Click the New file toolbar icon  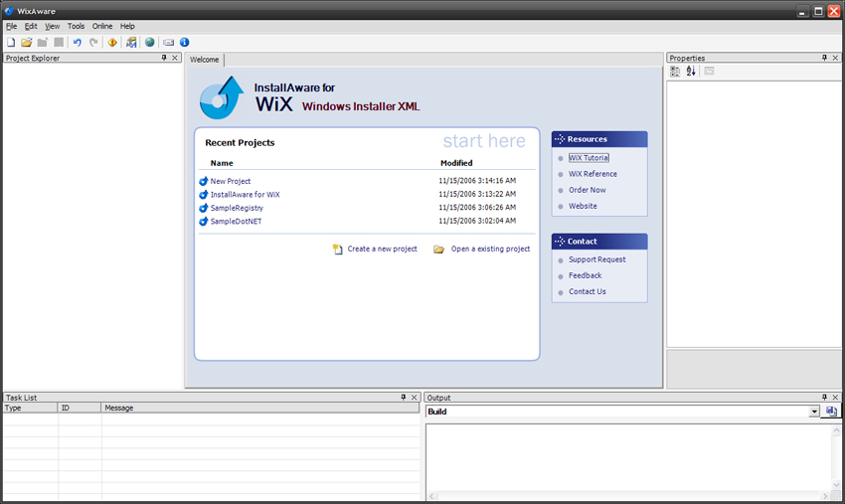point(11,42)
